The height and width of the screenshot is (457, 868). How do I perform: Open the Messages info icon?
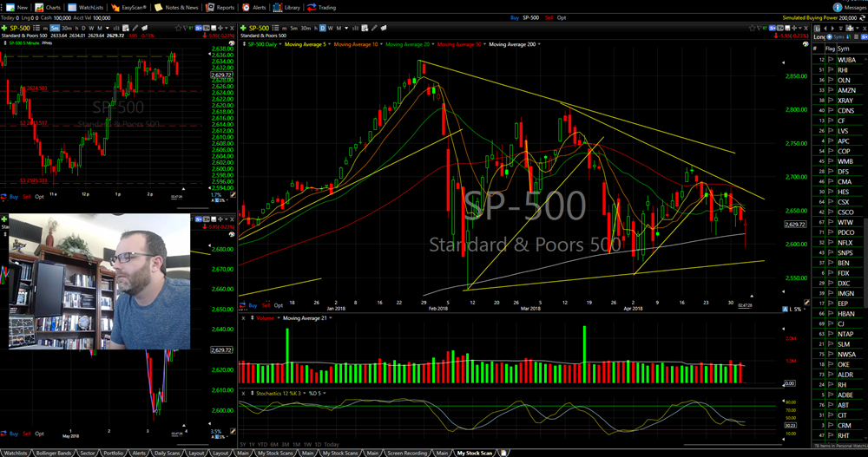pos(838,7)
